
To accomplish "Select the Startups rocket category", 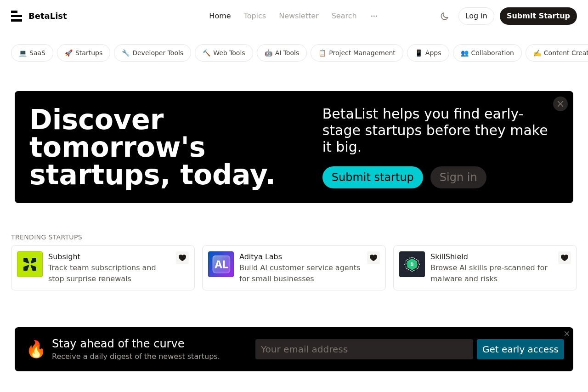I will pos(83,53).
